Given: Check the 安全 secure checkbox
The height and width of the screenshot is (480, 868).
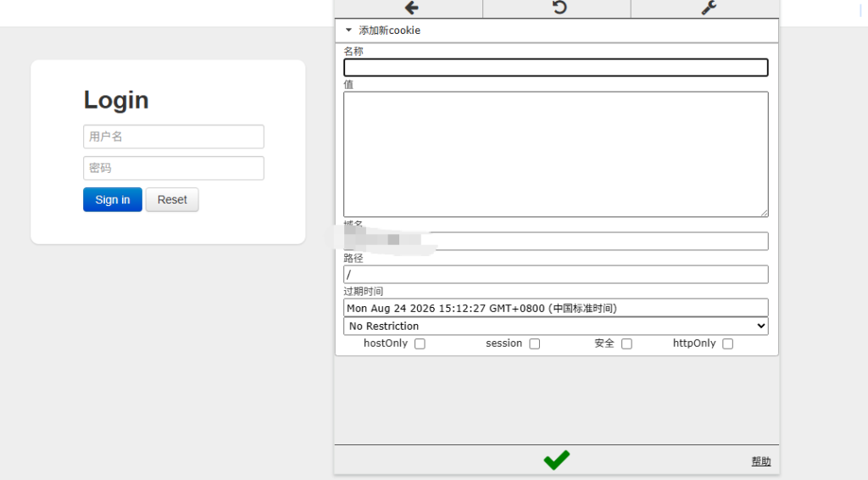Looking at the screenshot, I should coord(626,344).
